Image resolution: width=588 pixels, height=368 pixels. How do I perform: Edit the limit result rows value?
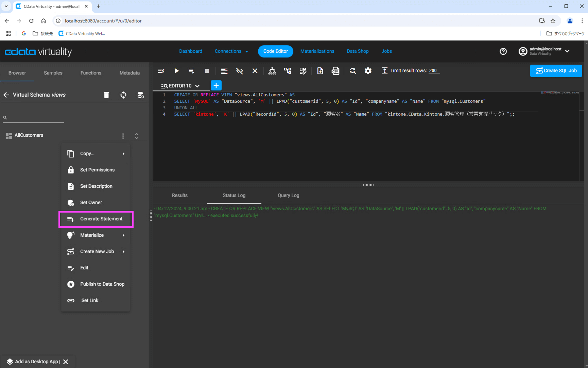tap(434, 71)
